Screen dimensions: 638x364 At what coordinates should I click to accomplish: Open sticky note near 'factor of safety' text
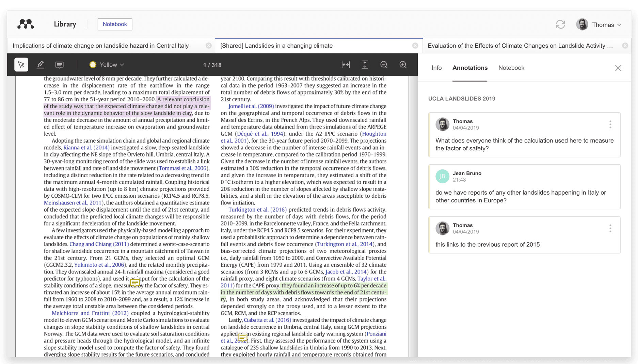[135, 282]
